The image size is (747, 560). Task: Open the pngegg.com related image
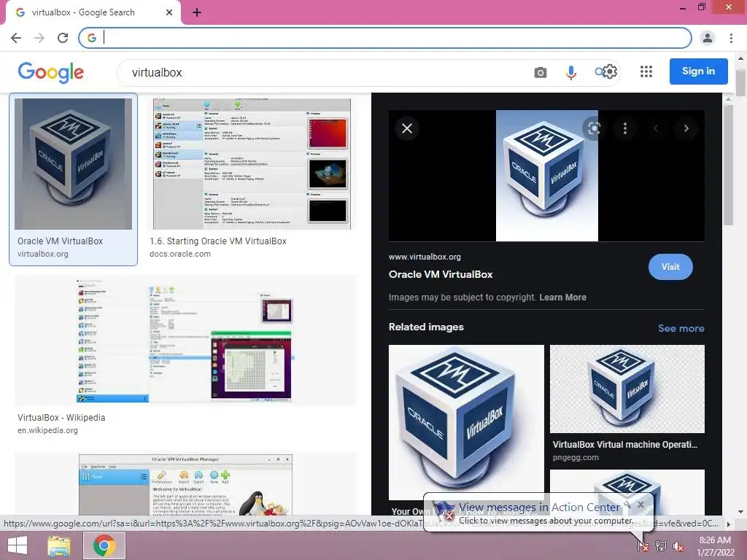coord(627,389)
